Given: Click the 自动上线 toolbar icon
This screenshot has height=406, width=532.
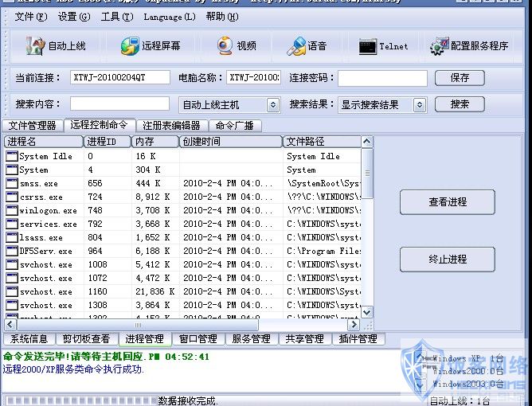Looking at the screenshot, I should click(x=35, y=46).
